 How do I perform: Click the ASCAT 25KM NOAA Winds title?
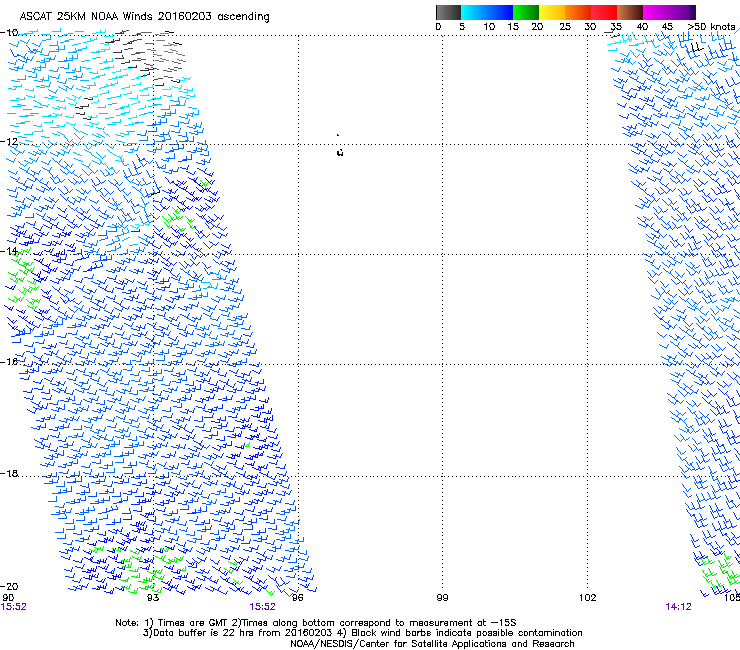click(x=144, y=16)
